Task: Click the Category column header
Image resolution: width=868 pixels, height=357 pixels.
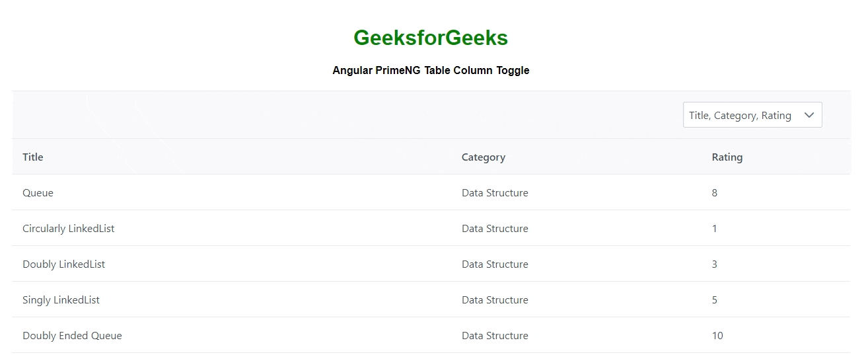Action: tap(483, 157)
